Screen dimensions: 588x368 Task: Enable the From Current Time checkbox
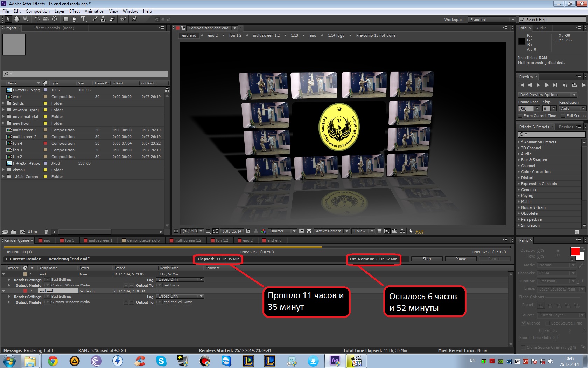520,116
